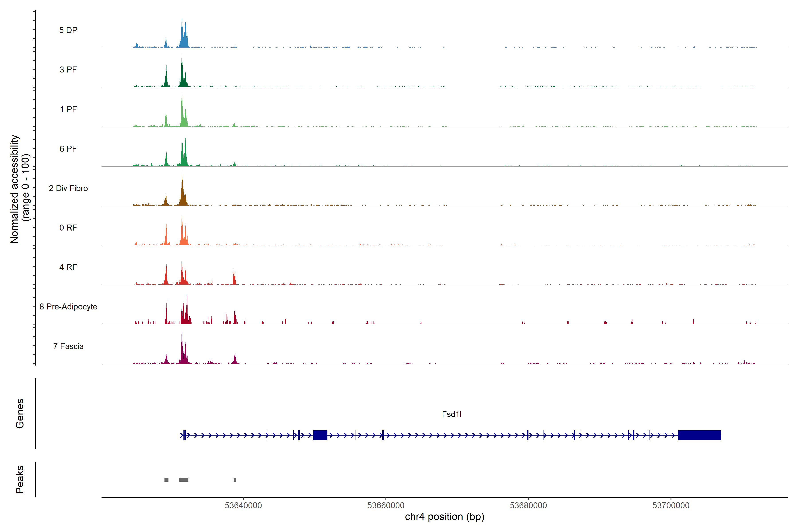Click the rightmost narrow gray peak marker
The image size is (798, 532).
(x=235, y=480)
